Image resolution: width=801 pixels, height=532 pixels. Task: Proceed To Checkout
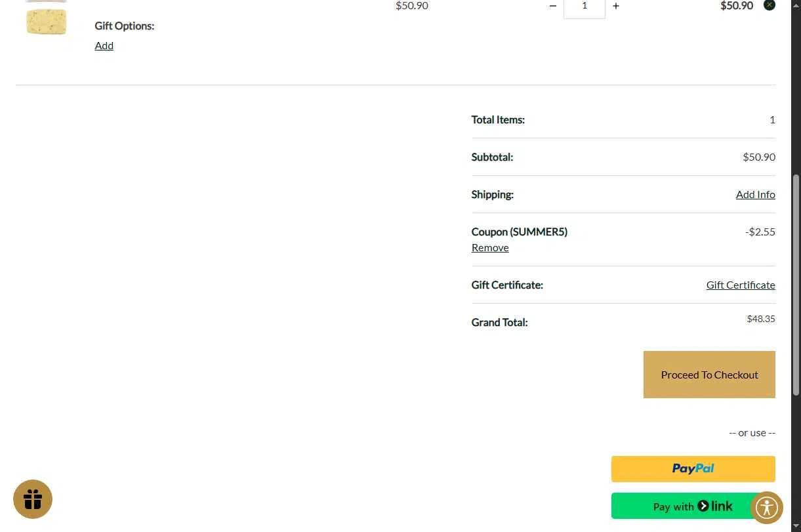pos(709,375)
